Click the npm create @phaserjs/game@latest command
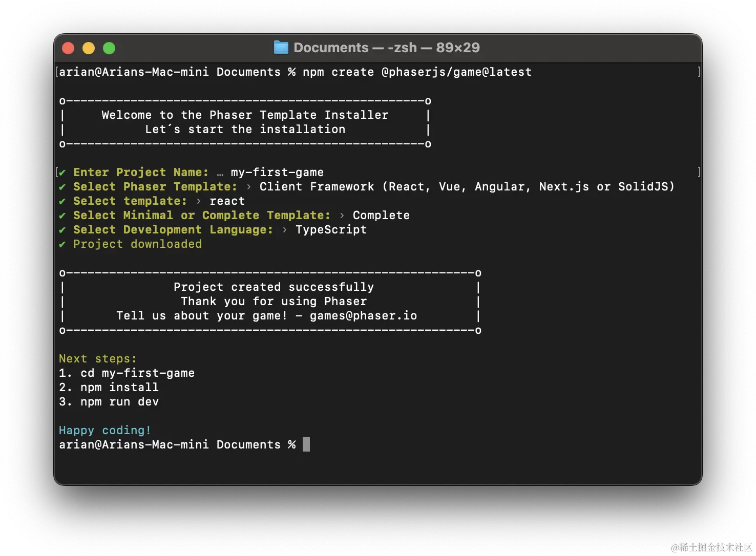 tap(417, 72)
